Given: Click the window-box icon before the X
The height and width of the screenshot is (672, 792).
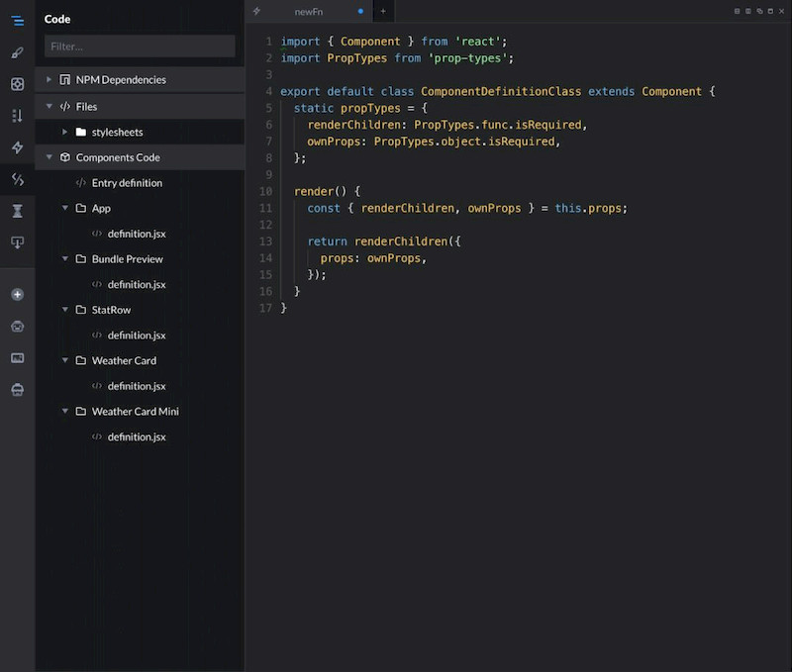Looking at the screenshot, I should (770, 11).
